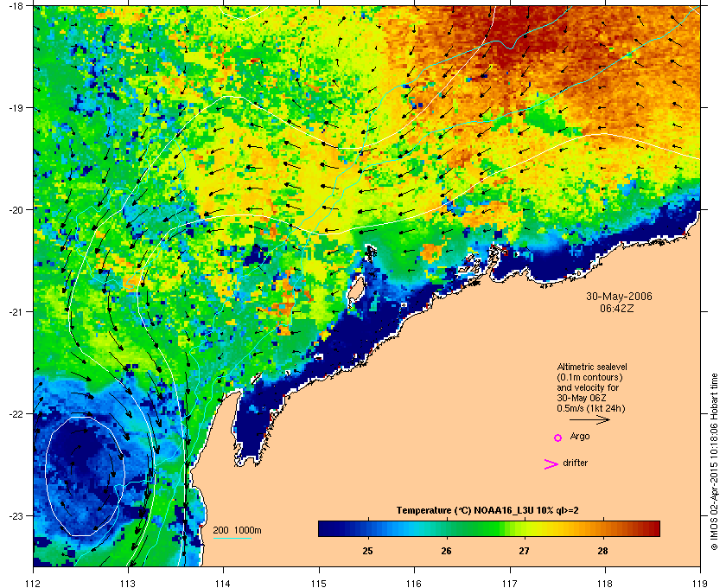Click the 'Argo' legend label

pos(580,437)
